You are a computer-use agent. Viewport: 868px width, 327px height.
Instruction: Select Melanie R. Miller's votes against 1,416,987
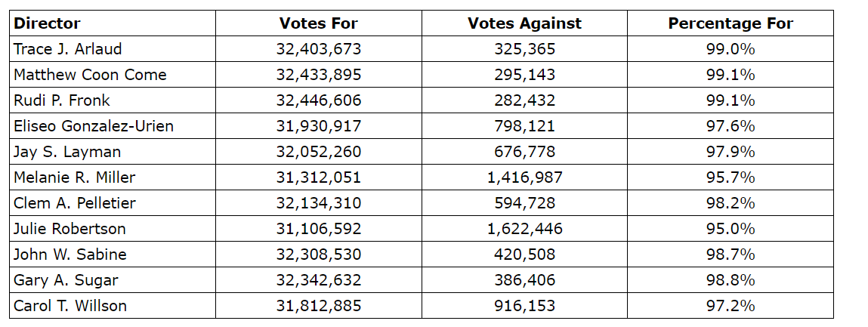(x=524, y=177)
